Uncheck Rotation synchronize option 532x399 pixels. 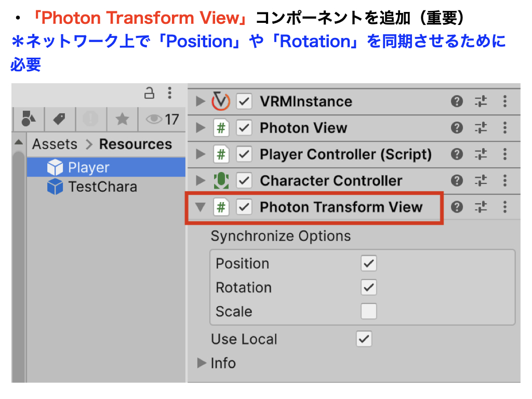(x=369, y=287)
